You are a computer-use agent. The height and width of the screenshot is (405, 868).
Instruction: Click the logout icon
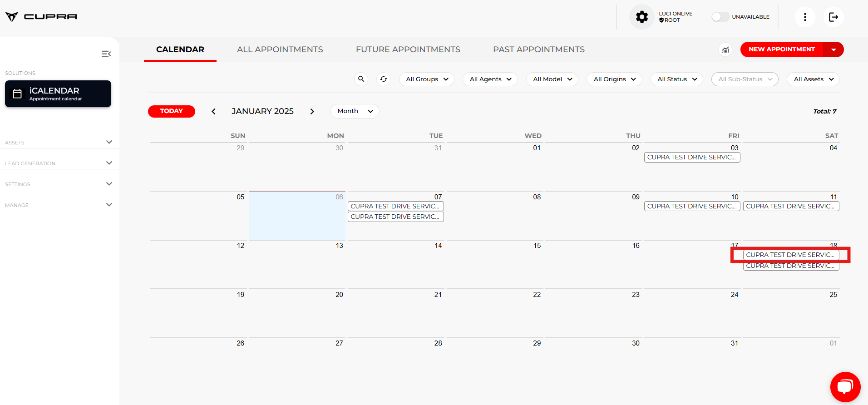(833, 17)
